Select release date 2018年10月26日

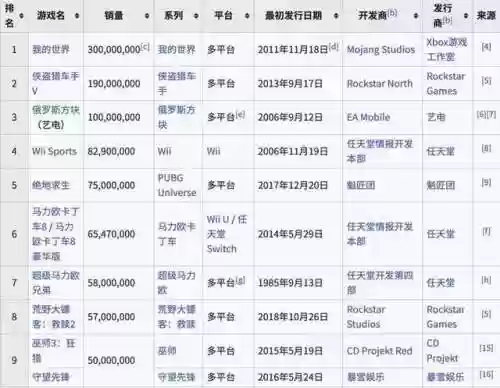[x=293, y=317]
